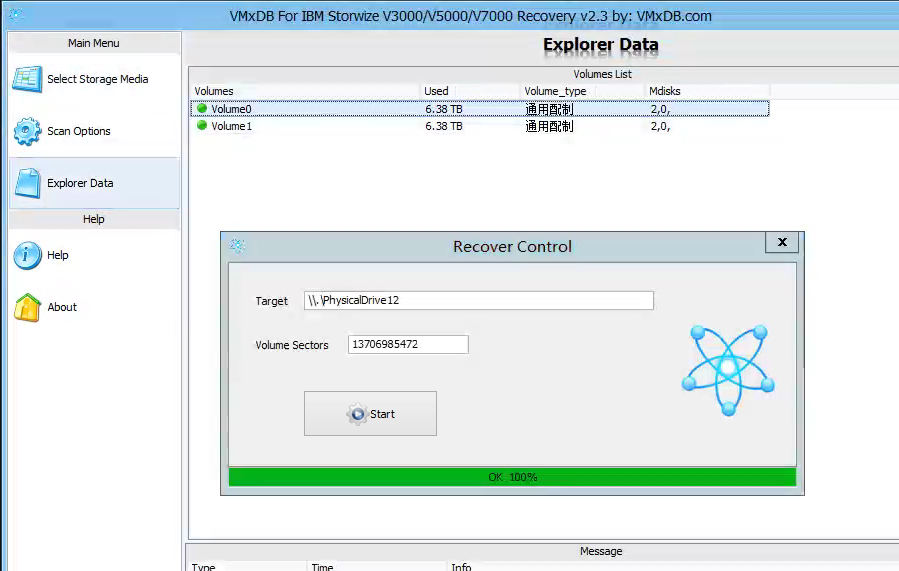The width and height of the screenshot is (899, 571).
Task: Select the Select Storage Media menu label
Action: click(x=97, y=79)
